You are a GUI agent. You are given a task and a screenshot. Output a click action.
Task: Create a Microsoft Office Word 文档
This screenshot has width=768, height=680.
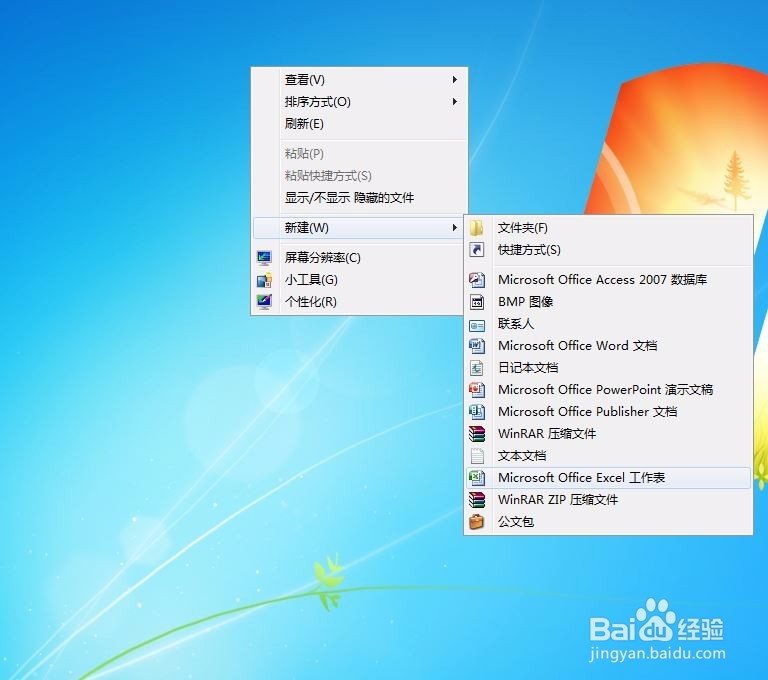click(608, 346)
